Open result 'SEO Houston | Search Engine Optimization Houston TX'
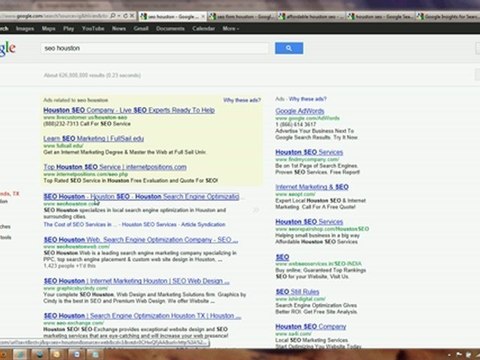Screen dimensions: 480x360 tap(142, 316)
